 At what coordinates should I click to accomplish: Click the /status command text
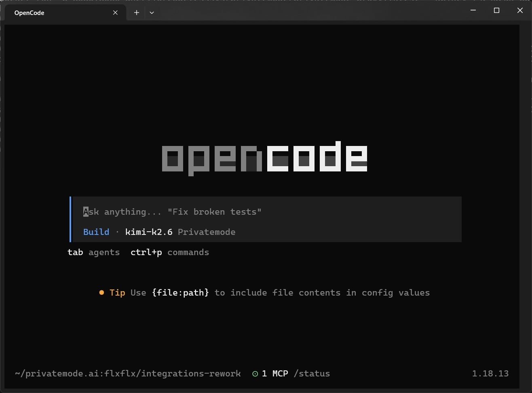coord(312,374)
